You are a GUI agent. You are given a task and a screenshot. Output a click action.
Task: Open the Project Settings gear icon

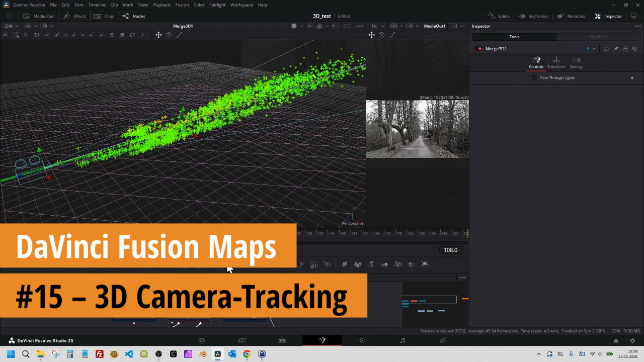pyautogui.click(x=632, y=340)
